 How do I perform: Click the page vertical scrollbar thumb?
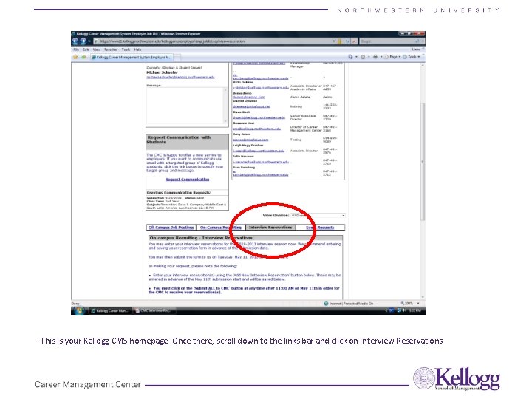point(423,161)
